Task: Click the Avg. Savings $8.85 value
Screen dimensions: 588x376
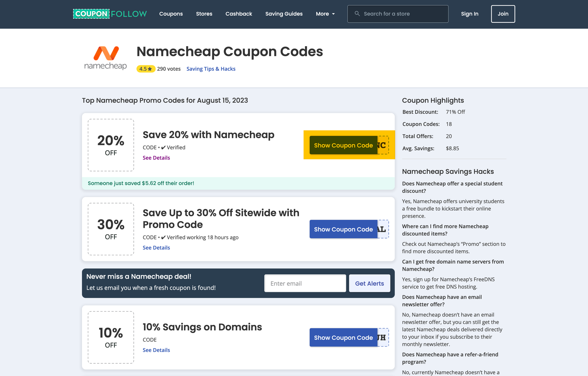Action: point(452,148)
